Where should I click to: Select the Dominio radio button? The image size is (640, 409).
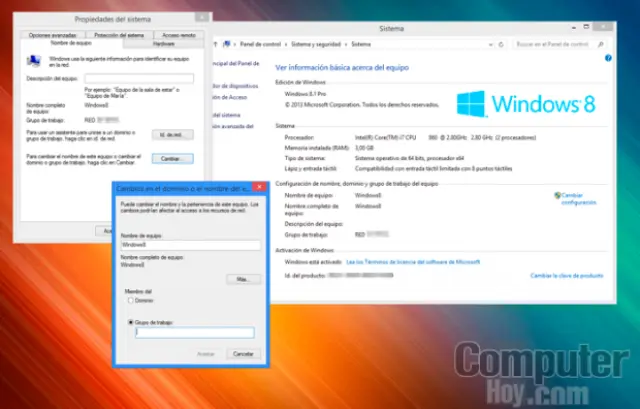click(131, 300)
